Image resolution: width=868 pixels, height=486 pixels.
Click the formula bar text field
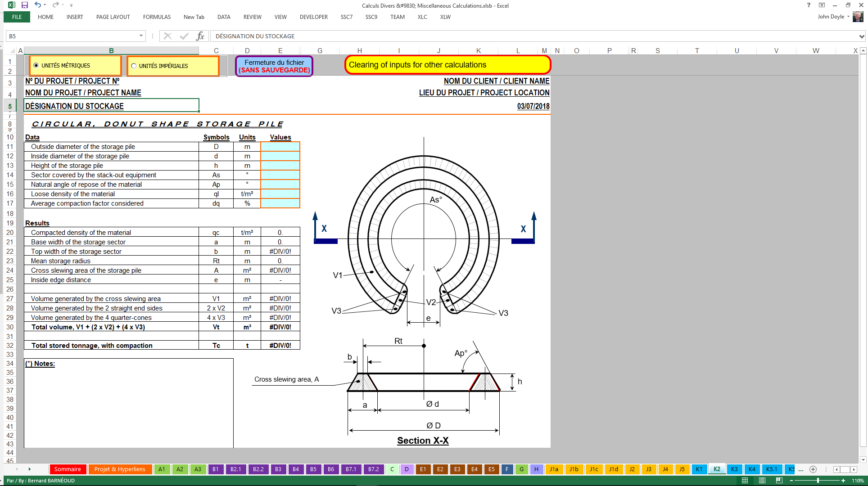click(533, 36)
